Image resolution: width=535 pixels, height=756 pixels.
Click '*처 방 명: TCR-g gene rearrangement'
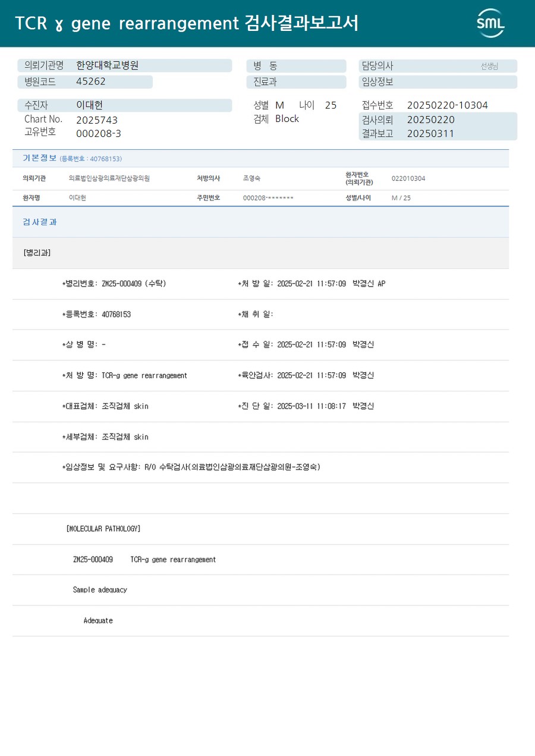(x=125, y=375)
